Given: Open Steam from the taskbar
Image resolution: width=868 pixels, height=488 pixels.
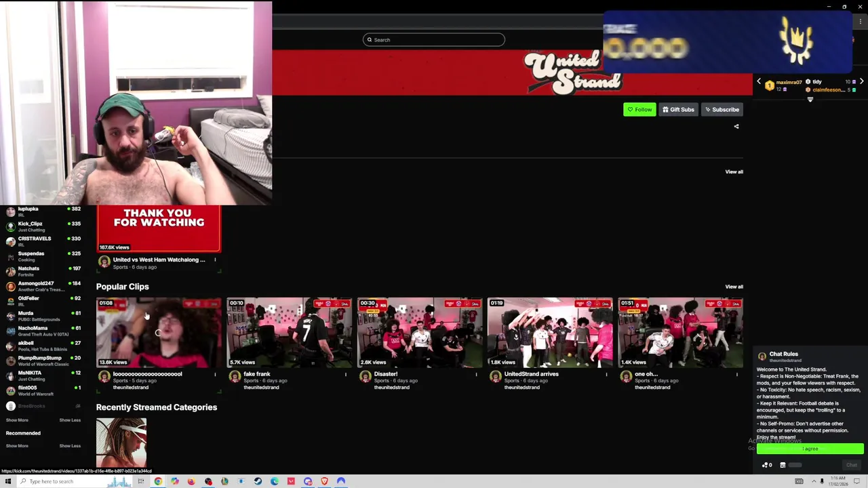Looking at the screenshot, I should tap(258, 481).
